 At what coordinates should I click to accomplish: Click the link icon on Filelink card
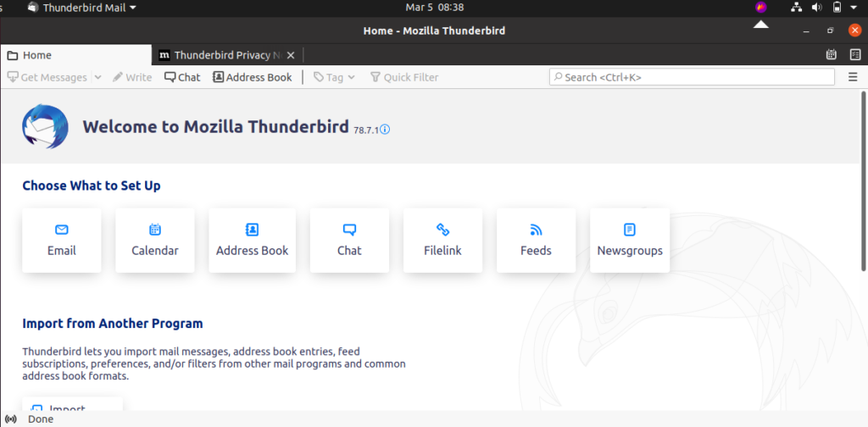(x=442, y=230)
